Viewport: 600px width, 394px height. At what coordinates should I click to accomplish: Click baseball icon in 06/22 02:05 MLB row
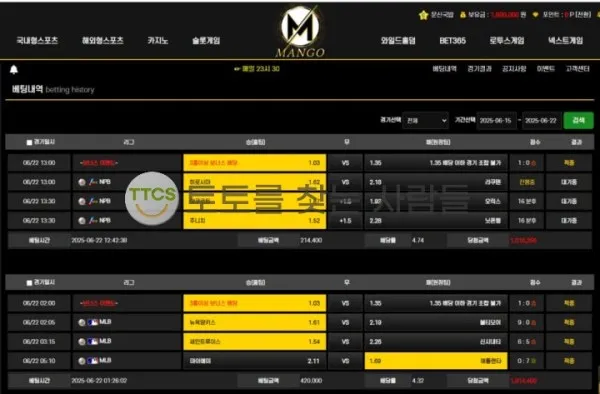[82, 322]
